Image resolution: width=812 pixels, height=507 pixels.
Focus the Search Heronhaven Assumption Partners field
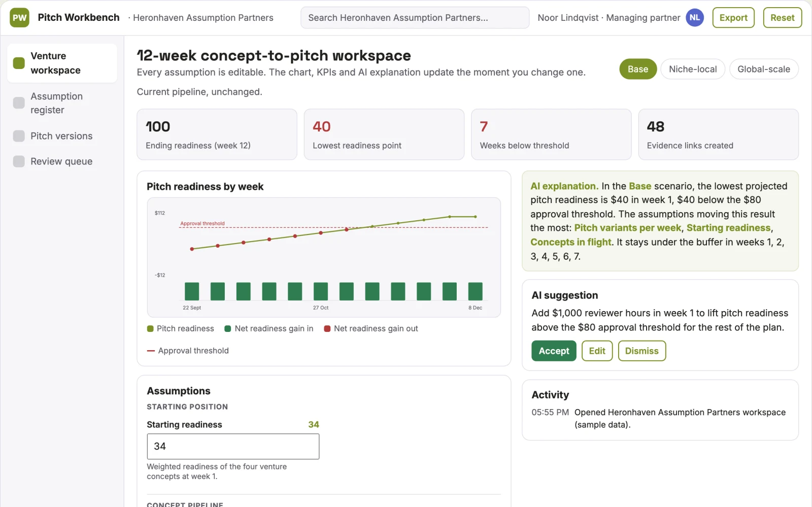415,18
